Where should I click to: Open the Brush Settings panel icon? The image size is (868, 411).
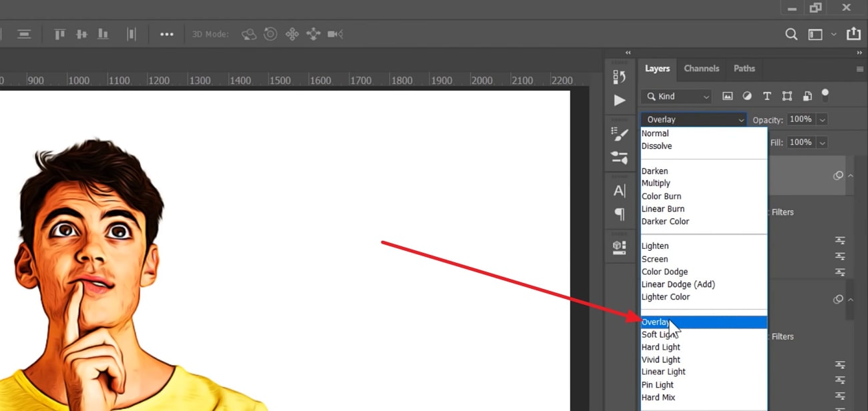coord(620,134)
